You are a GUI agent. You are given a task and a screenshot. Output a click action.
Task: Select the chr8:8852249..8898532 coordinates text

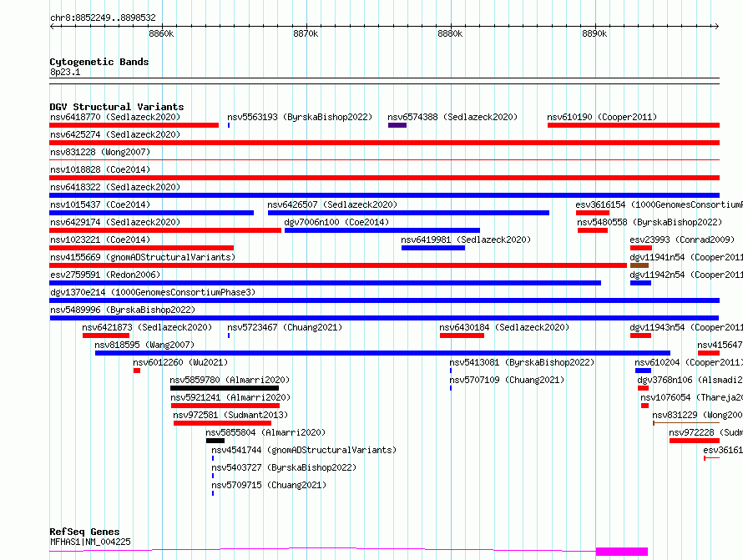[103, 18]
